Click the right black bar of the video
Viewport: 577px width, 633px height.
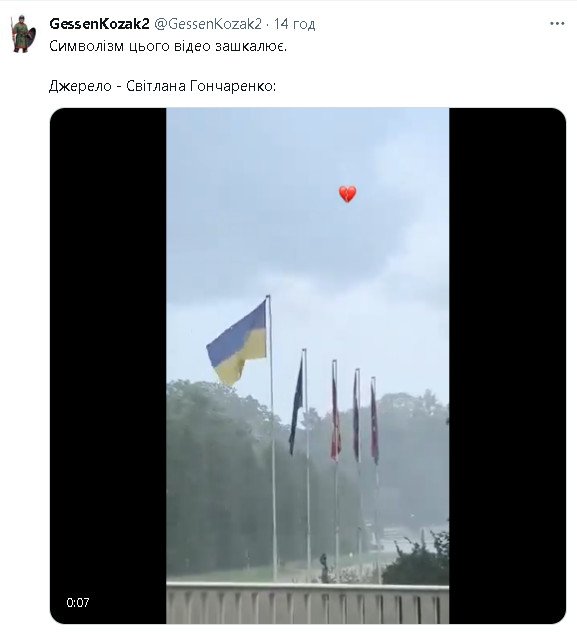(507, 365)
